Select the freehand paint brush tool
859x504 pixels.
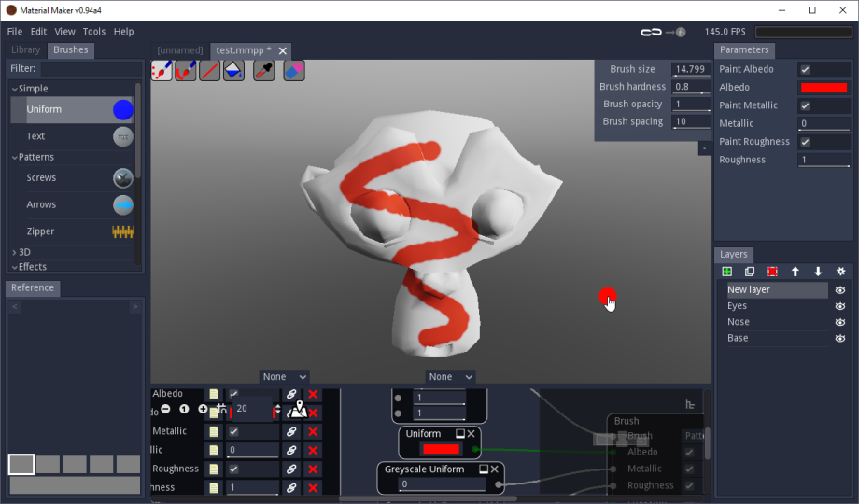pyautogui.click(x=162, y=71)
